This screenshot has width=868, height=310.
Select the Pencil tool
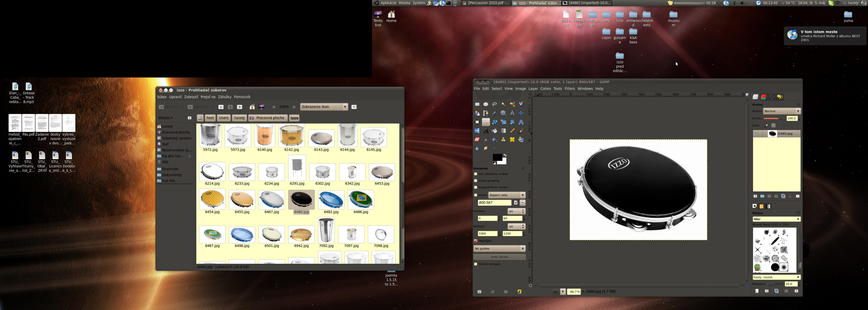point(512,131)
